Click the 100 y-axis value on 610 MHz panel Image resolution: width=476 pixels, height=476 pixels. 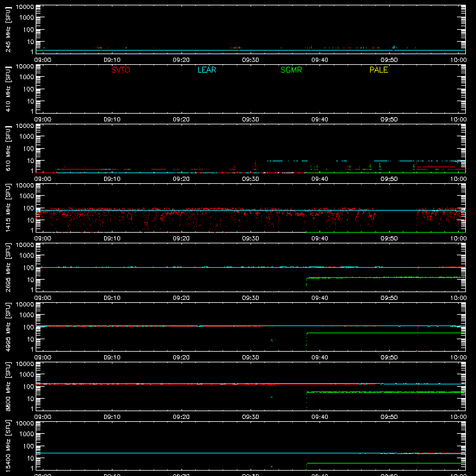[29, 149]
